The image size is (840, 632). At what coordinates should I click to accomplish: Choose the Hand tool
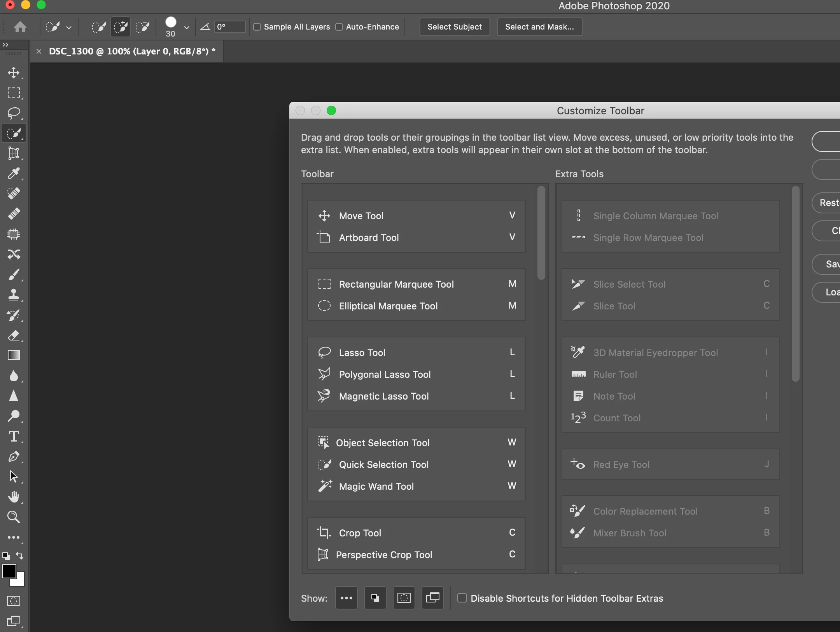14,497
